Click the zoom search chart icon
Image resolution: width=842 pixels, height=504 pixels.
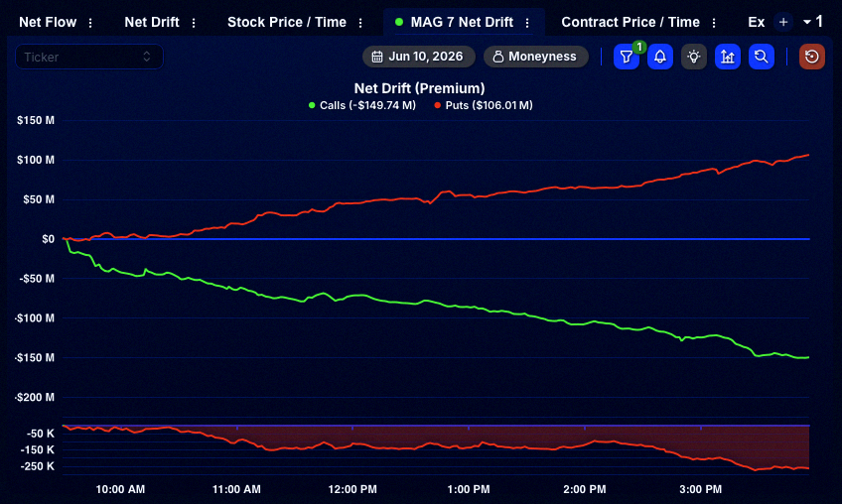[x=762, y=57]
